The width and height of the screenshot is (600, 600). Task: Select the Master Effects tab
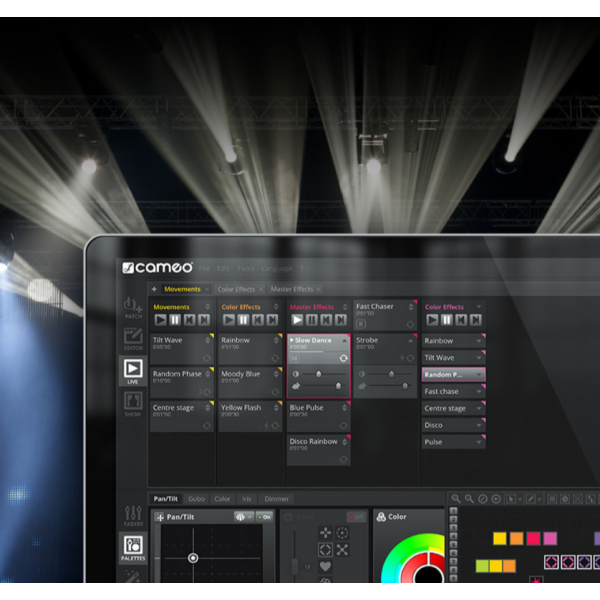tap(291, 289)
